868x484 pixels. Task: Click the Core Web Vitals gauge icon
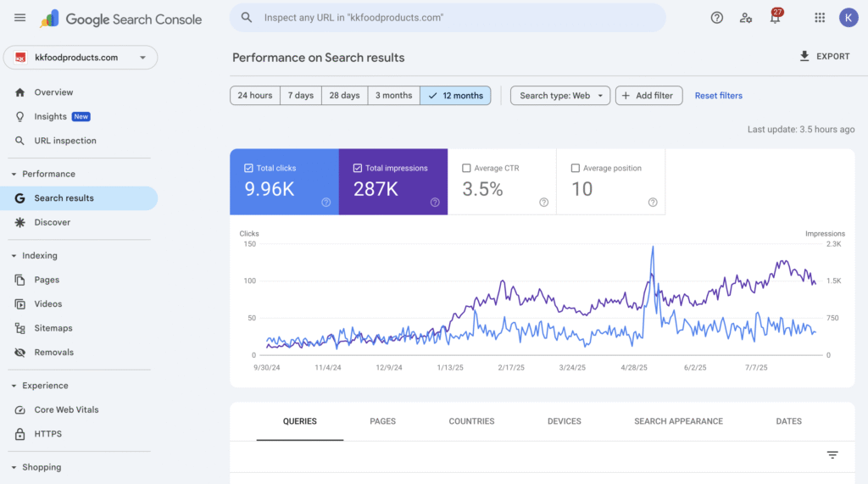pos(20,409)
